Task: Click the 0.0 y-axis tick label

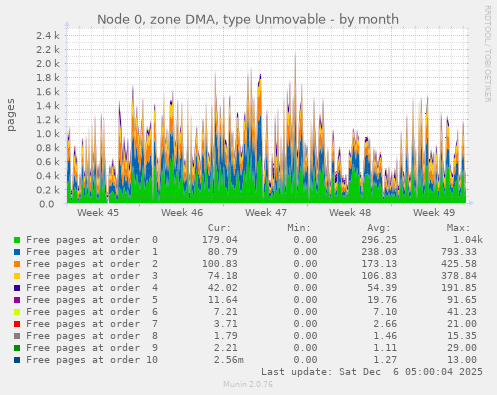Action: tap(47, 204)
